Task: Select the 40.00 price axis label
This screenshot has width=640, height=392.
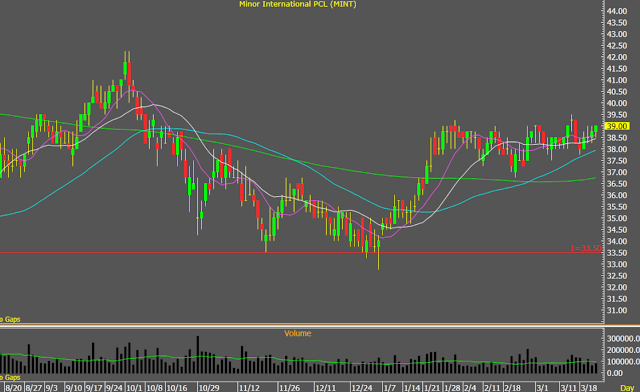Action: pyautogui.click(x=617, y=103)
